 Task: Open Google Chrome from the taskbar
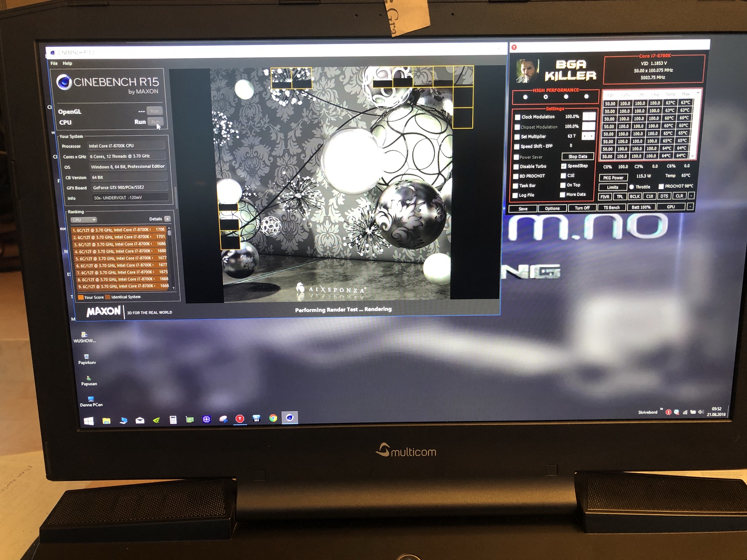pos(273,418)
